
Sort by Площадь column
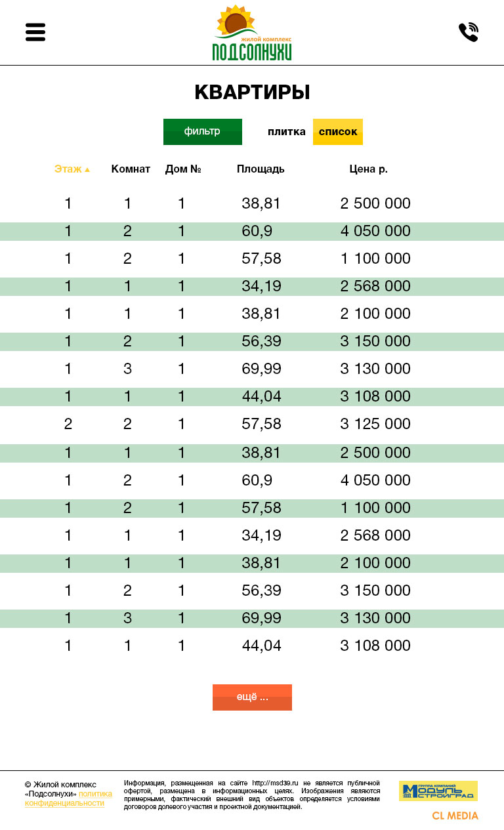(261, 169)
